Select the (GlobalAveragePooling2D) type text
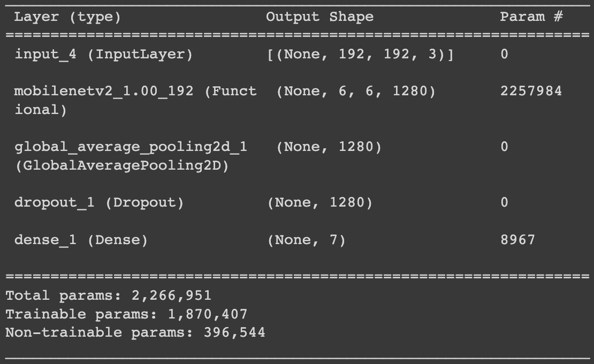 point(122,166)
